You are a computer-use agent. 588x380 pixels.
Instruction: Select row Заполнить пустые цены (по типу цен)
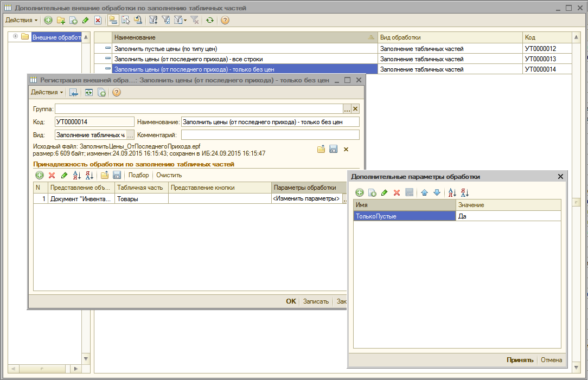244,49
